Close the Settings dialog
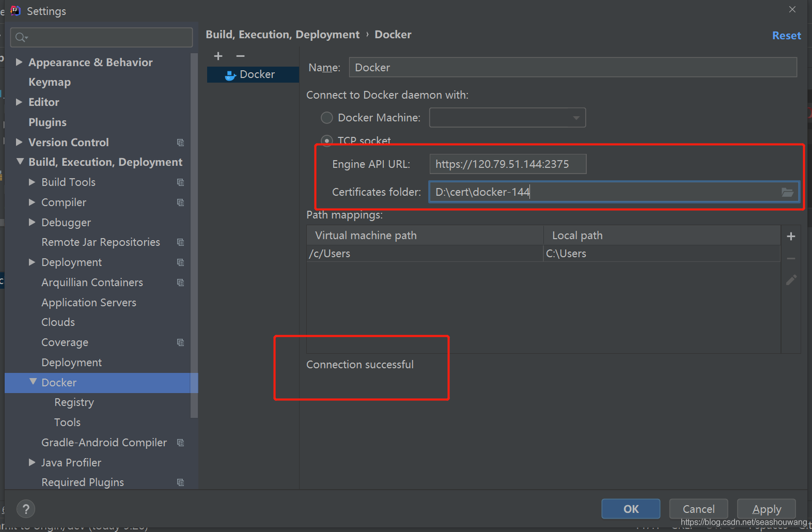Image resolution: width=812 pixels, height=532 pixels. [x=792, y=9]
